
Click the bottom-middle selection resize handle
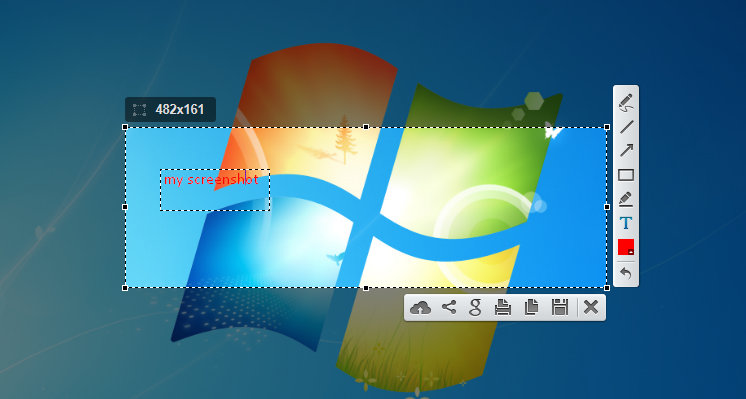click(366, 288)
